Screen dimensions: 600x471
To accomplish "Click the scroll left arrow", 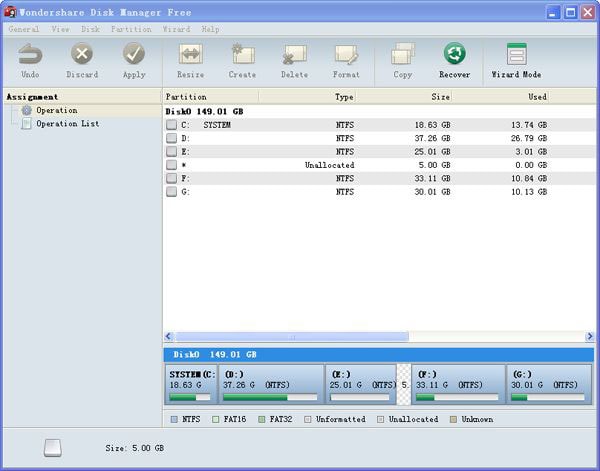I will click(x=169, y=337).
